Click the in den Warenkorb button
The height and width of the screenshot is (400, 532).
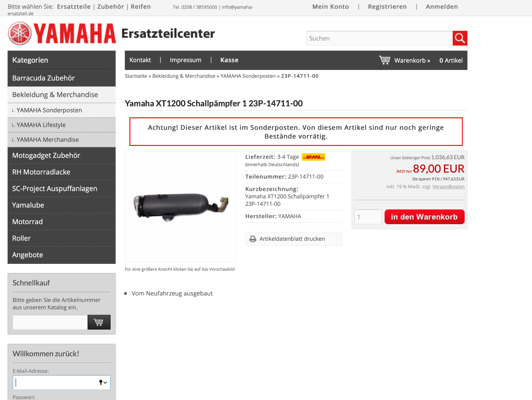point(424,217)
